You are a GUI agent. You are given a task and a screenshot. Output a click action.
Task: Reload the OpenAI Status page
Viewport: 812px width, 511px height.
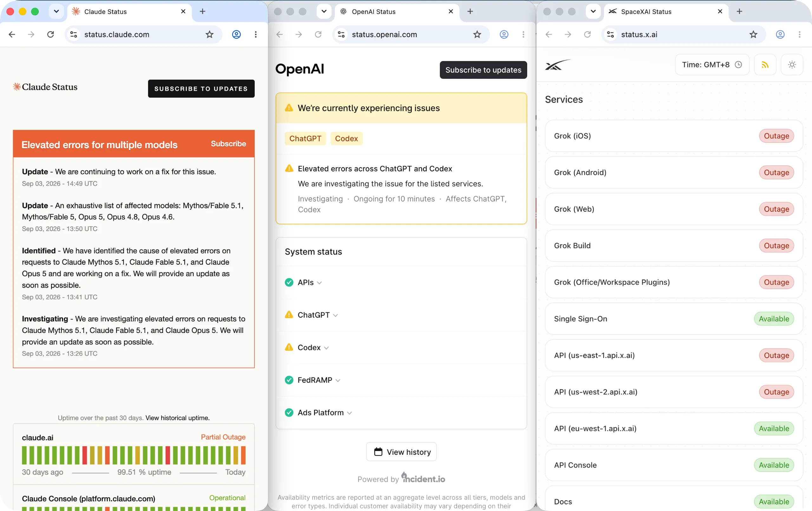click(x=318, y=34)
